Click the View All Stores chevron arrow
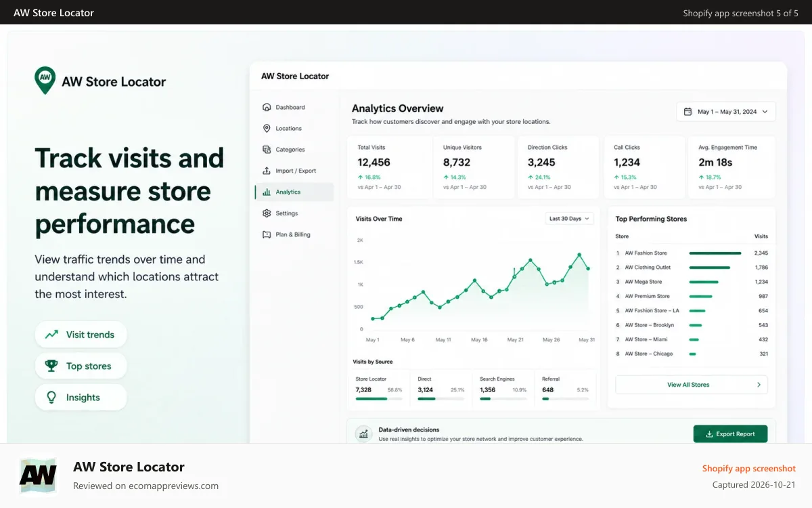812x508 pixels. point(759,385)
